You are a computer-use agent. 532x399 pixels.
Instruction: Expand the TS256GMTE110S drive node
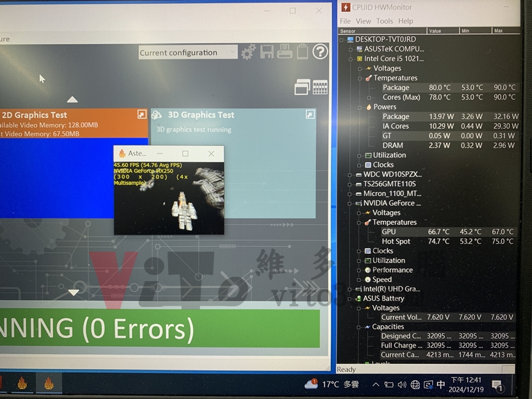[350, 185]
